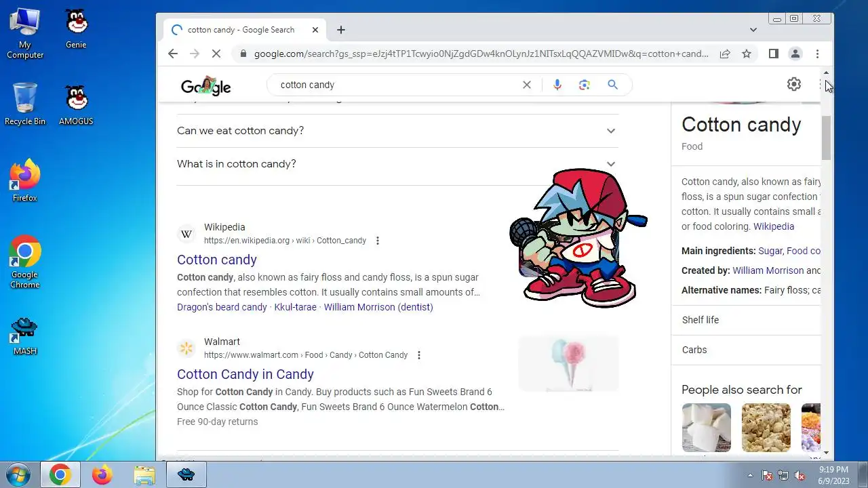Image resolution: width=868 pixels, height=488 pixels.
Task: Click the Walmart cotton candy thumbnail image
Action: point(568,363)
